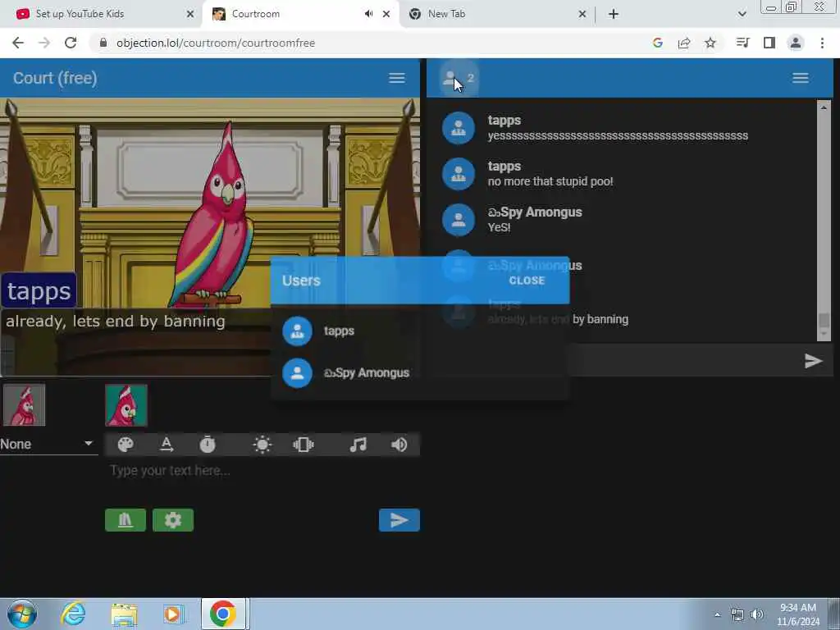Send the courtroom message with blue arrow

pos(399,520)
